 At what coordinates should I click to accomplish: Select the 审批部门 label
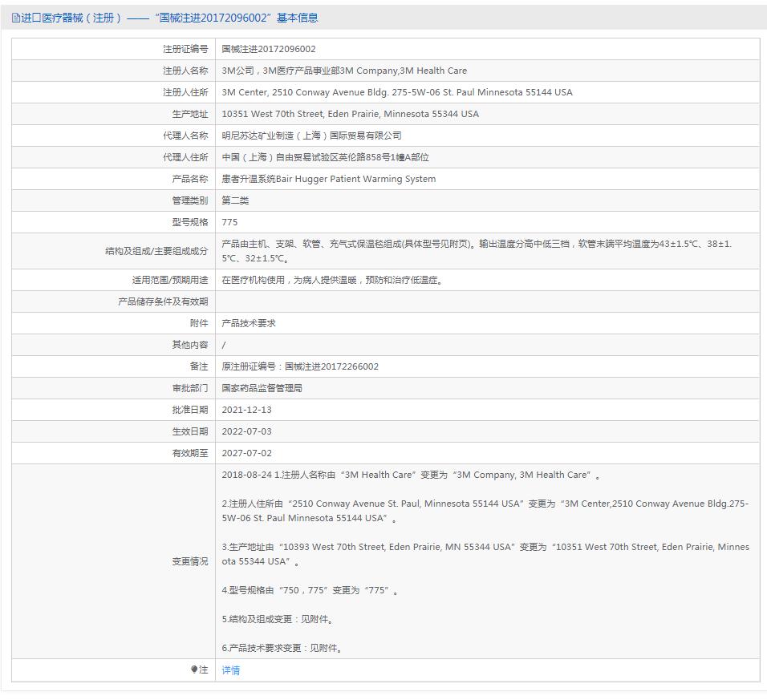190,388
